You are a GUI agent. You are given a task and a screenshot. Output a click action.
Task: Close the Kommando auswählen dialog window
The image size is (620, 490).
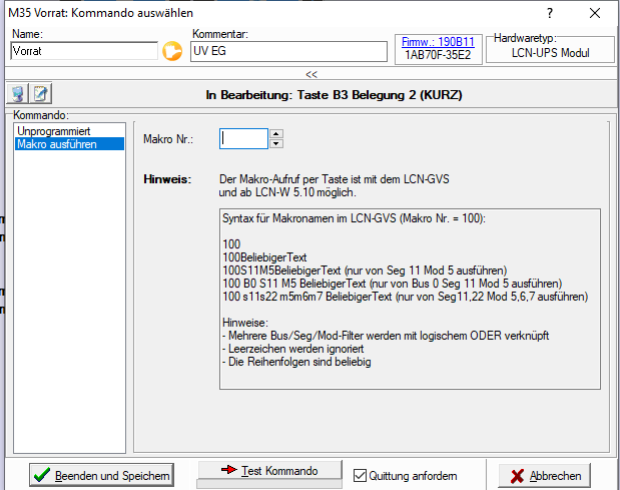coord(595,13)
